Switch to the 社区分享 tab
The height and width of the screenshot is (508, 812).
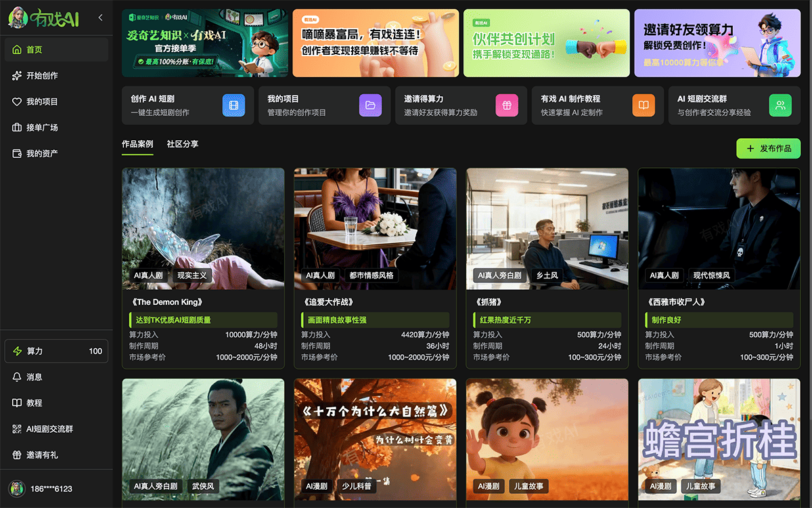pos(183,144)
